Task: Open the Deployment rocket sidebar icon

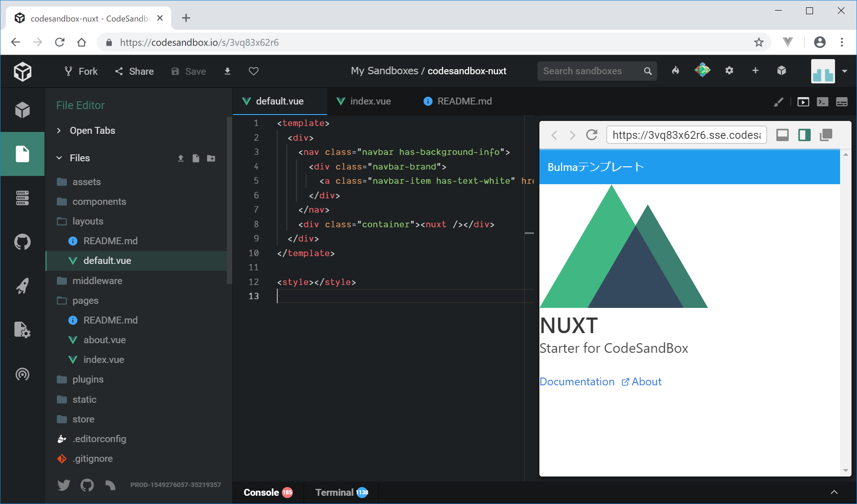Action: click(22, 286)
